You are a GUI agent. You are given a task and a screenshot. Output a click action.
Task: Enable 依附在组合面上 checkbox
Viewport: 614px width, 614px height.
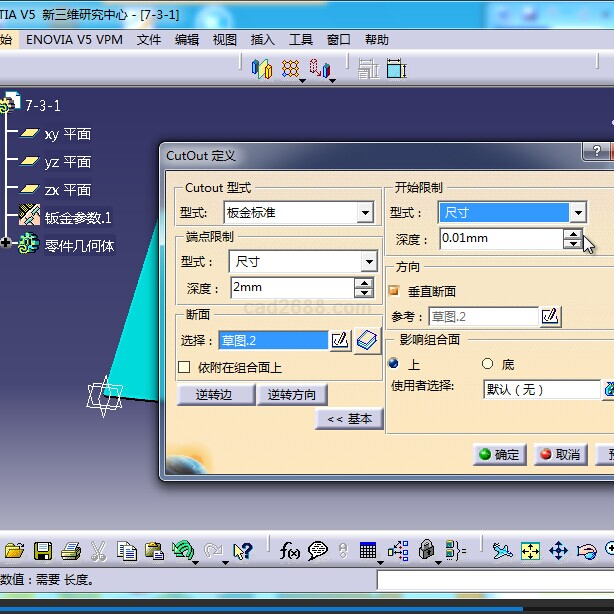pyautogui.click(x=184, y=367)
